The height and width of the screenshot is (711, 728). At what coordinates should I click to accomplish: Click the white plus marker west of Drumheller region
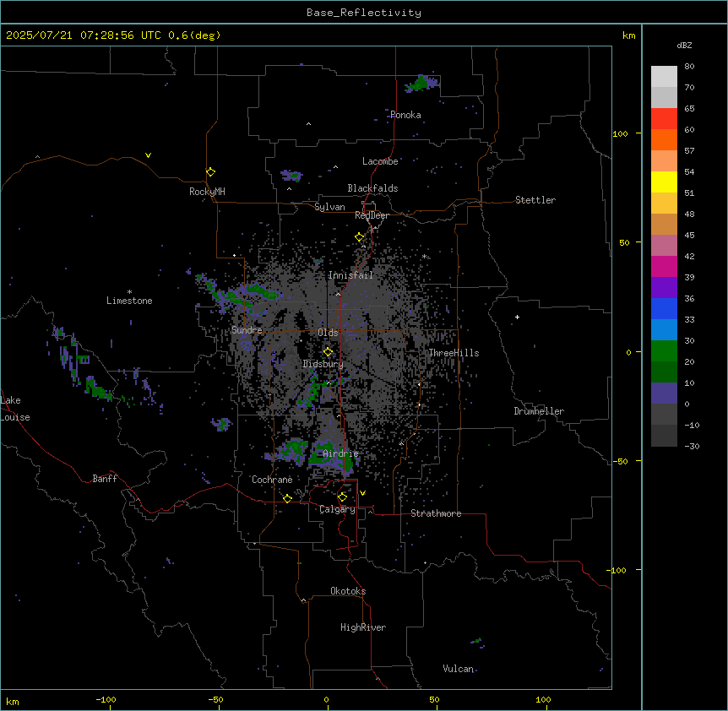tap(517, 317)
